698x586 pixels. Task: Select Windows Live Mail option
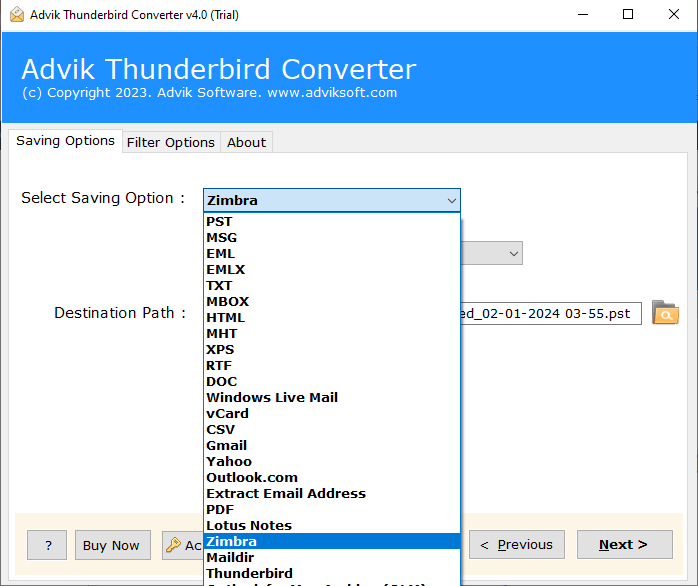[332, 398]
